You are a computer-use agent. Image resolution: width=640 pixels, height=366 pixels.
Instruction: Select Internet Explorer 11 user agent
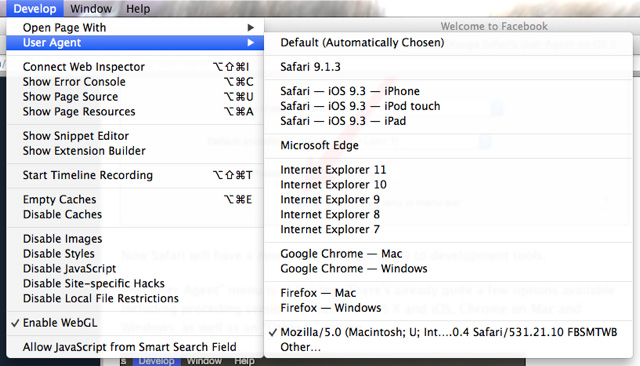coord(449,170)
